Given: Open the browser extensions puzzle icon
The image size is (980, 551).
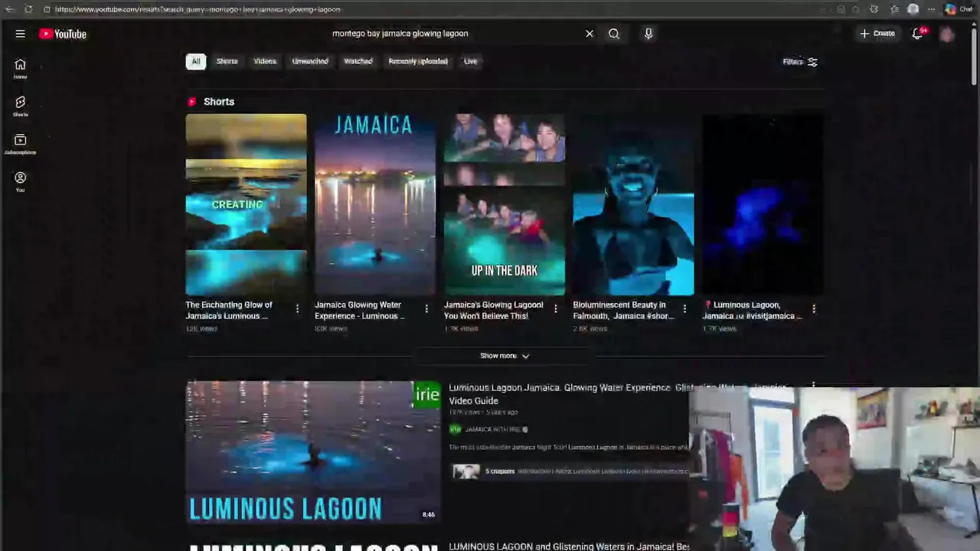Looking at the screenshot, I should pos(874,9).
